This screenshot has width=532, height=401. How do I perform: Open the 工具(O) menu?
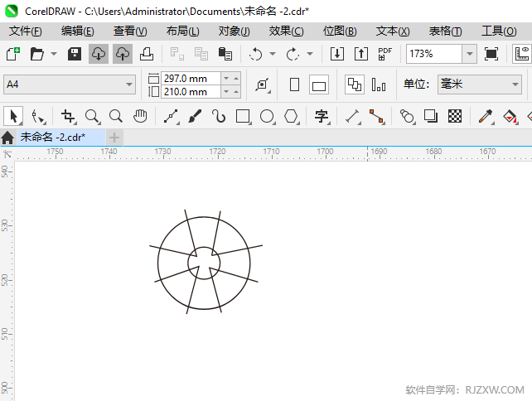pyautogui.click(x=499, y=31)
